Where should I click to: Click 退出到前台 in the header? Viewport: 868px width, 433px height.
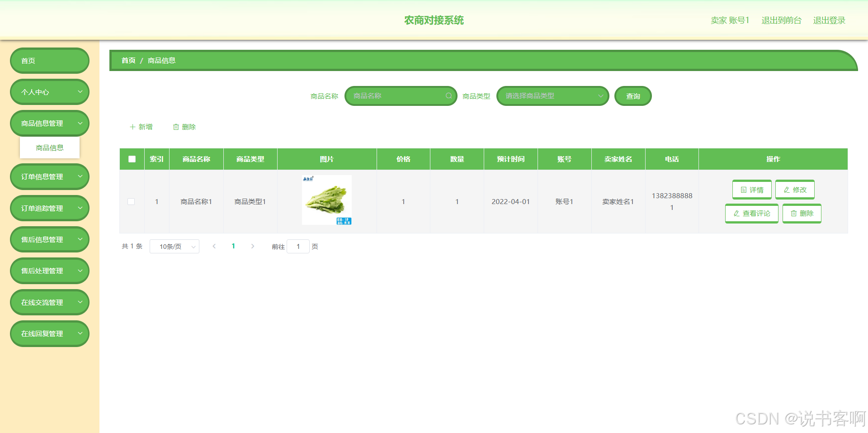point(781,20)
